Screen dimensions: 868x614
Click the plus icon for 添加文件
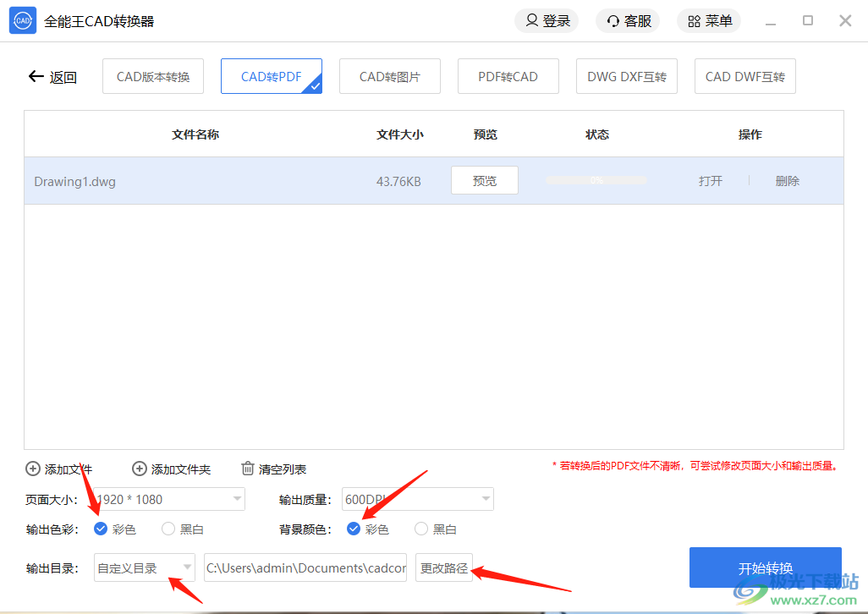click(33, 469)
